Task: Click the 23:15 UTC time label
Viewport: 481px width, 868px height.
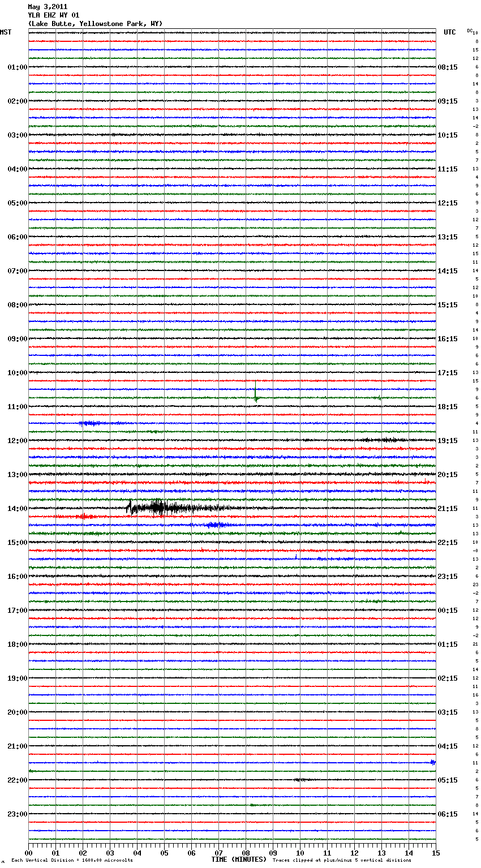Action: pos(448,577)
